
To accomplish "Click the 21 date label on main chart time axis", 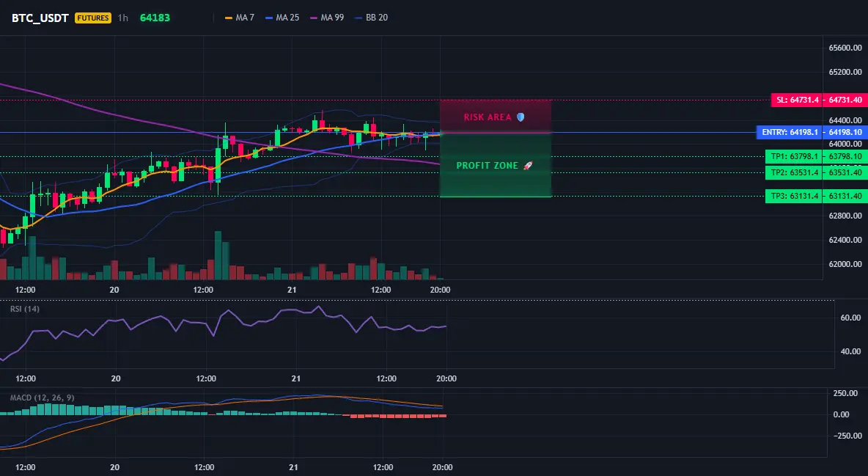I will coord(292,290).
